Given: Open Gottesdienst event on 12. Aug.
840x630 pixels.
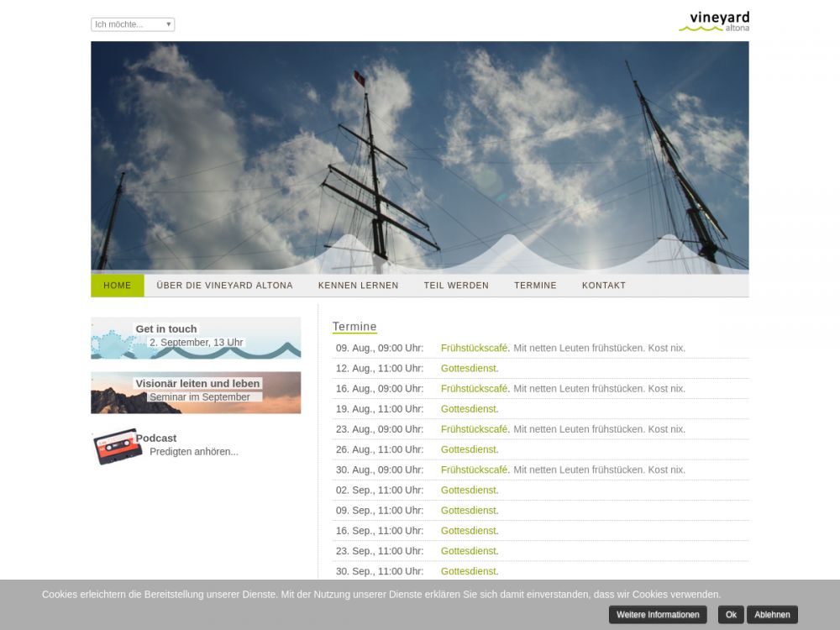Looking at the screenshot, I should (468, 368).
